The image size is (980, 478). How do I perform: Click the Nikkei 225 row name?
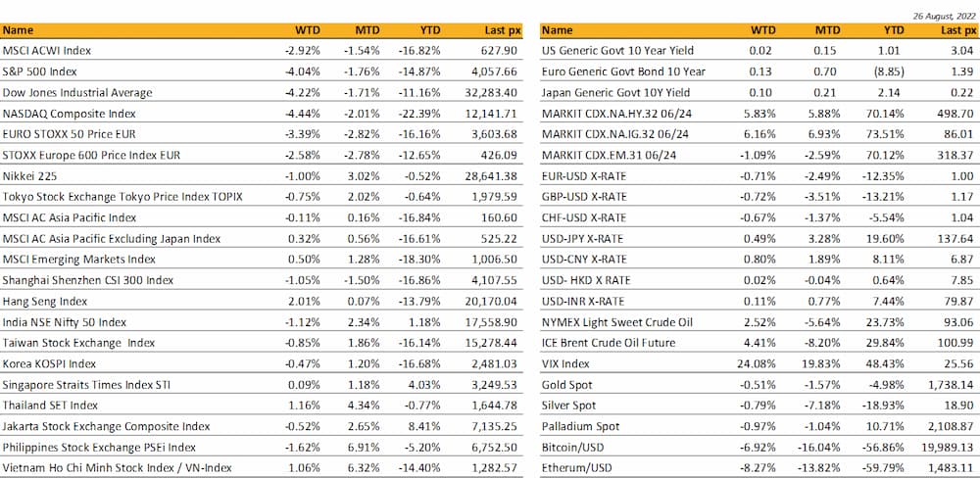(30, 175)
